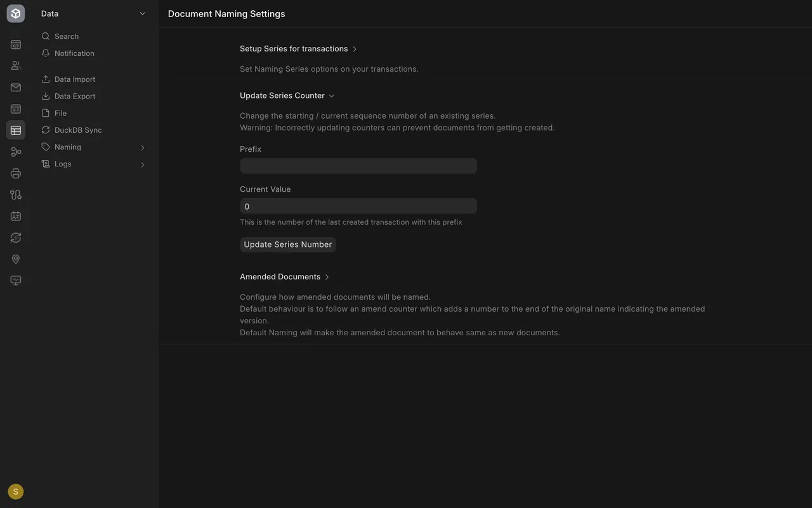Viewport: 812px width, 508px height.
Task: Open the code window icon in sidebar
Action: (x=16, y=44)
